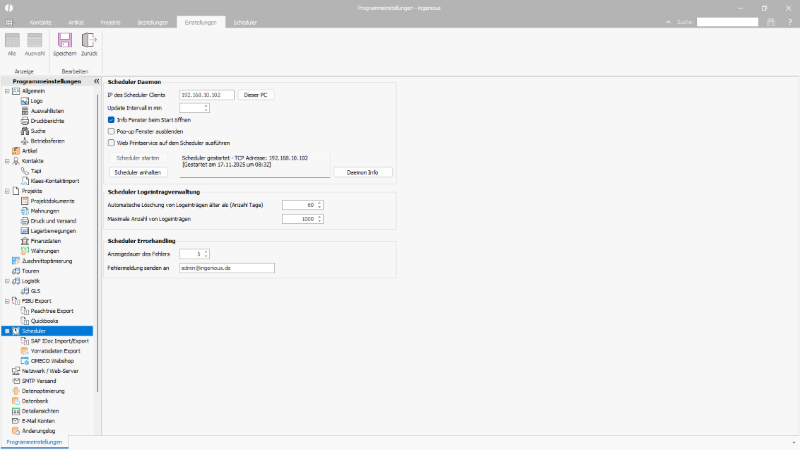
Task: Open the GLS logistics icon
Action: pyautogui.click(x=24, y=291)
